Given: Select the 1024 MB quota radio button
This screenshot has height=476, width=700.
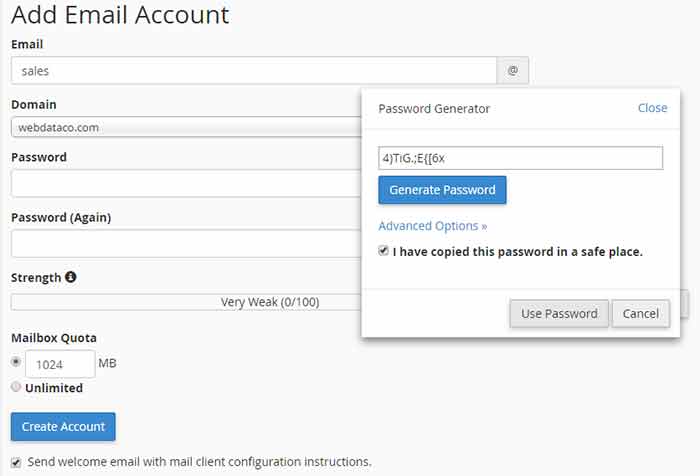Looking at the screenshot, I should (x=16, y=361).
